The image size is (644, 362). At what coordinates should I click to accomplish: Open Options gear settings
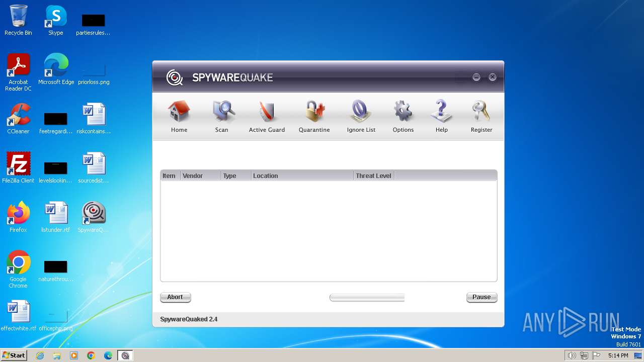403,116
